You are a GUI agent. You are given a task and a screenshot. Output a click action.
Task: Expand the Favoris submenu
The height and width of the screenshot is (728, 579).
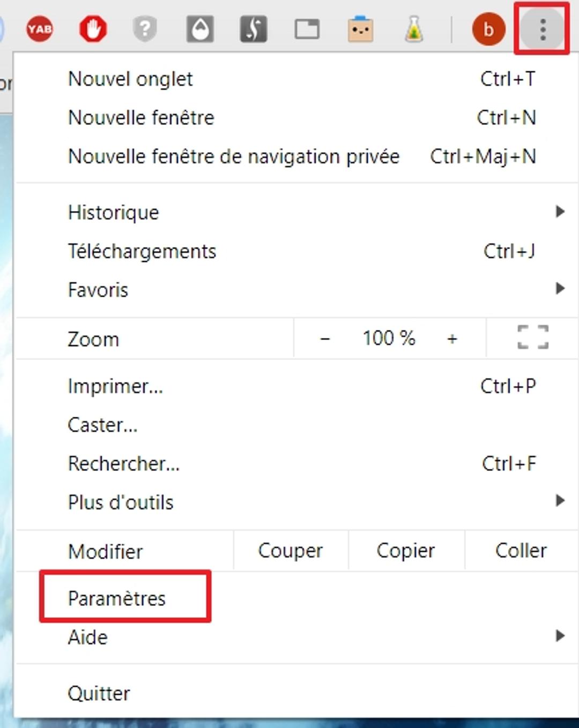click(560, 289)
